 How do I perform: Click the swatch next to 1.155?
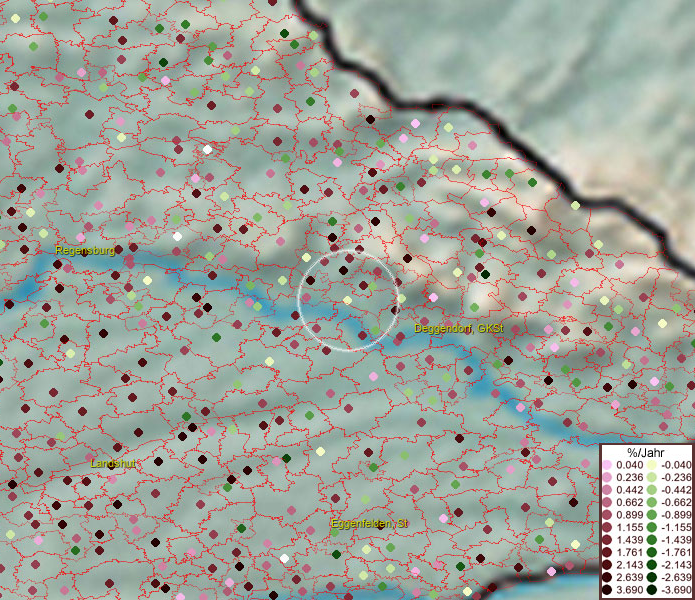tap(607, 527)
